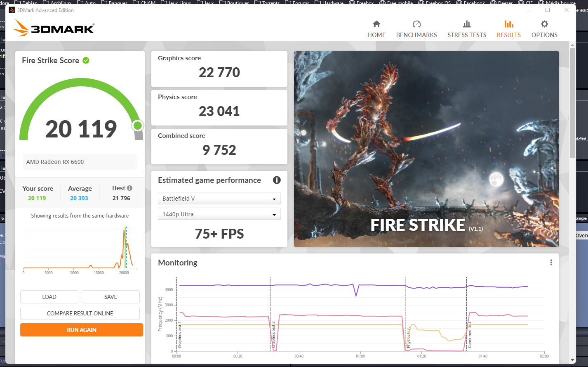Viewport: 588px width, 367px height.
Task: Click the info icon next to Best
Action: coord(129,188)
